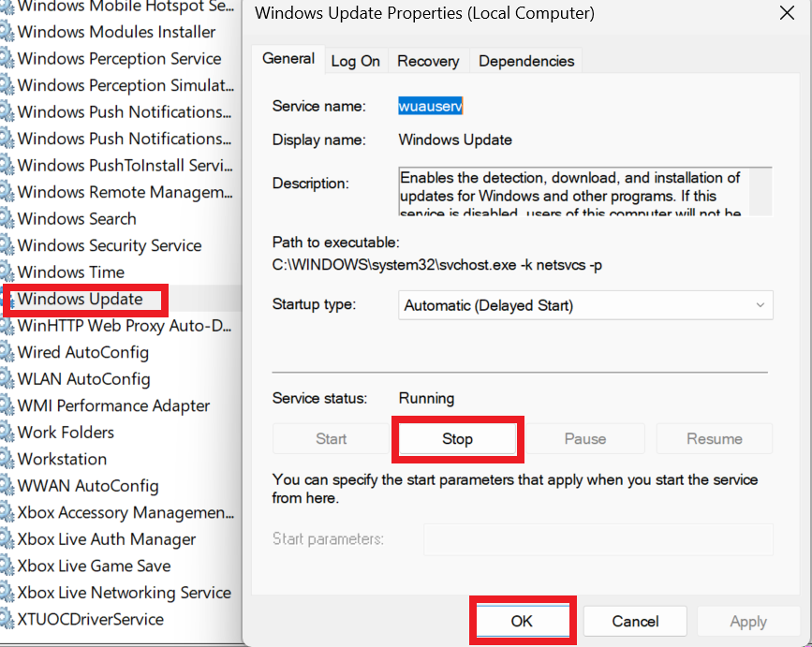Click the Start parameters input field

pyautogui.click(x=598, y=539)
